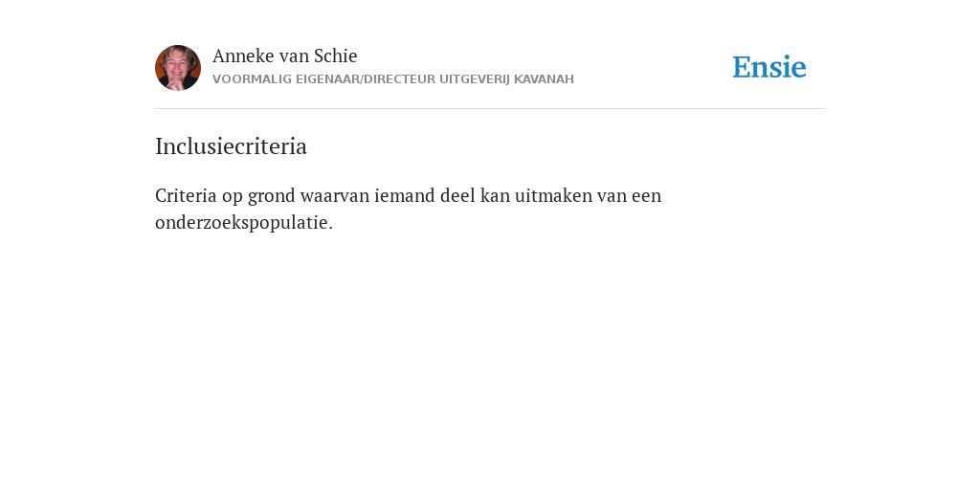Image resolution: width=980 pixels, height=490 pixels.
Task: Click the word onderzoekspopulatie in the definition
Action: pyautogui.click(x=244, y=222)
